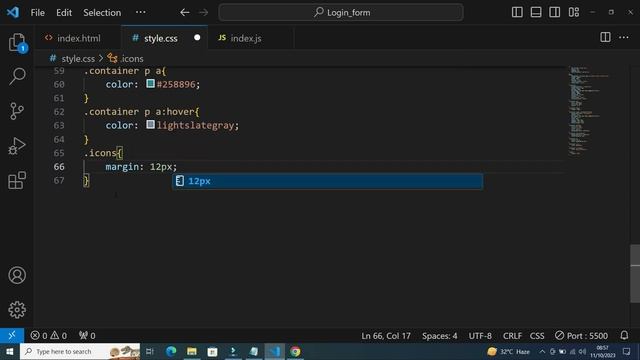Open the remote window indicator
Image resolution: width=640 pixels, height=360 pixels.
point(12,336)
